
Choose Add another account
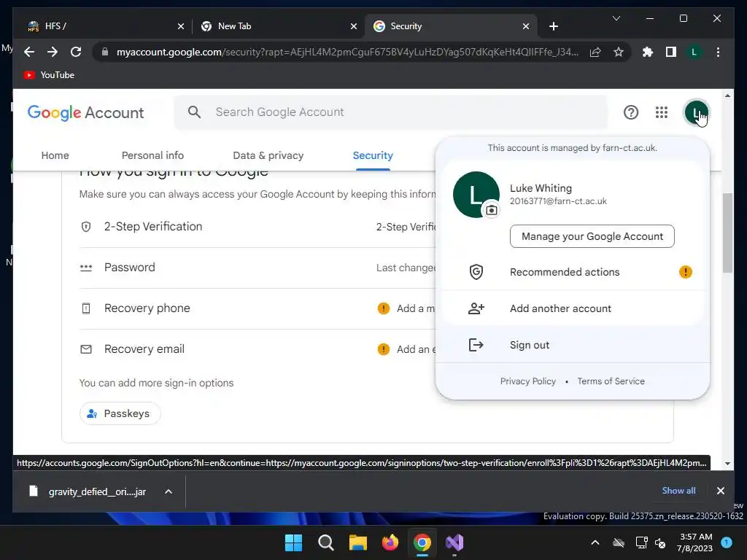573,308
